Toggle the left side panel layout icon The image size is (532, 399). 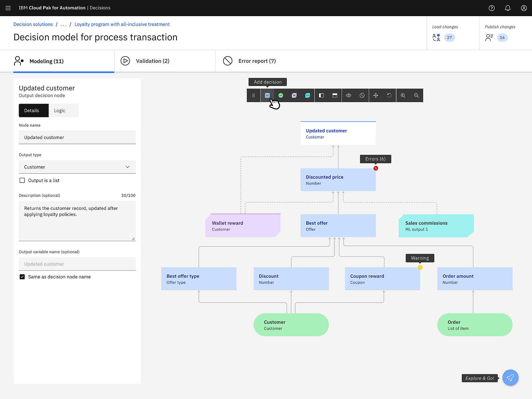click(x=321, y=95)
